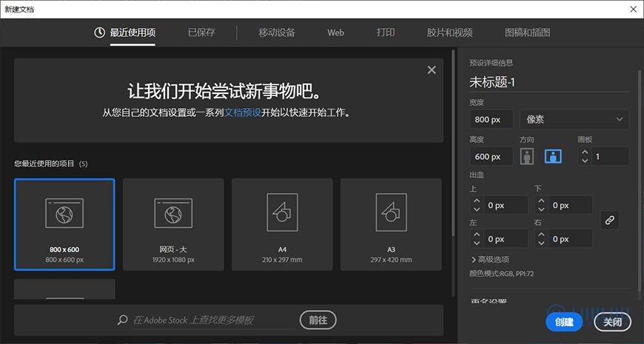Increase the 下 bottom bleed value
Screen dimensions: 644x344
pos(541,201)
